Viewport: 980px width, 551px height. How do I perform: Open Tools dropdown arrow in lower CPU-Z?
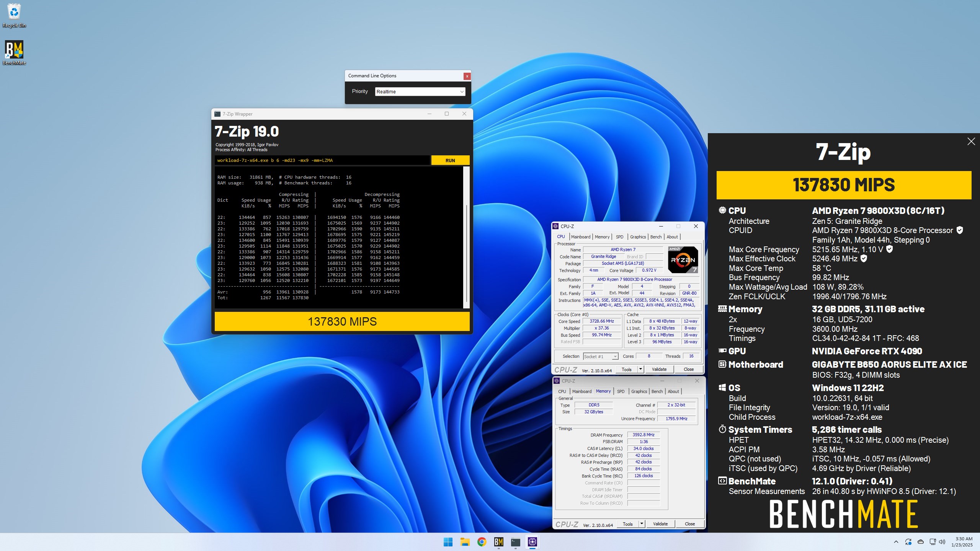point(641,524)
